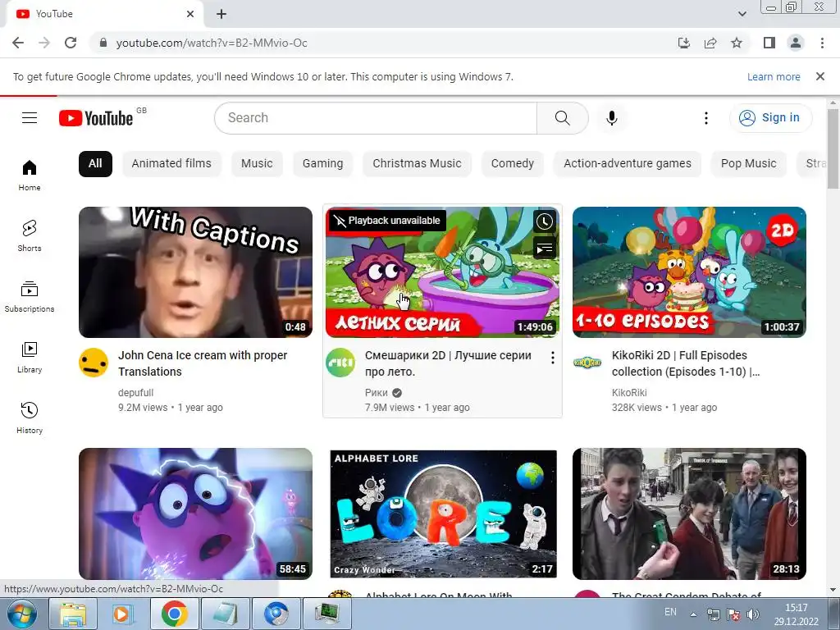Open 28:13 street debate video thumbnail

pyautogui.click(x=689, y=514)
